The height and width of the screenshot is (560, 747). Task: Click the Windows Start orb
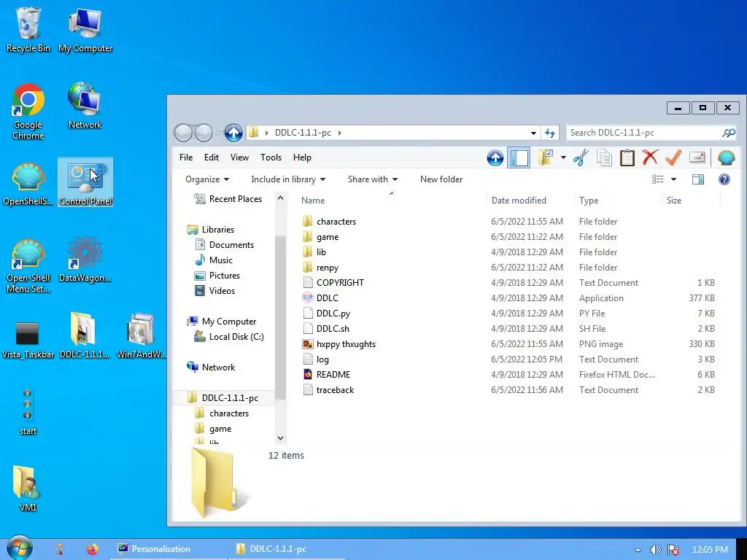point(19,548)
